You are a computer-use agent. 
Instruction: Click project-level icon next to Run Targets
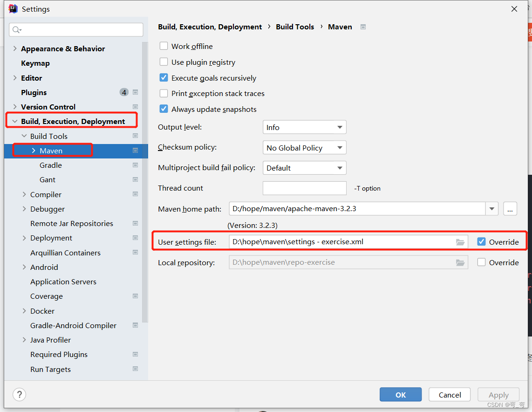point(136,369)
